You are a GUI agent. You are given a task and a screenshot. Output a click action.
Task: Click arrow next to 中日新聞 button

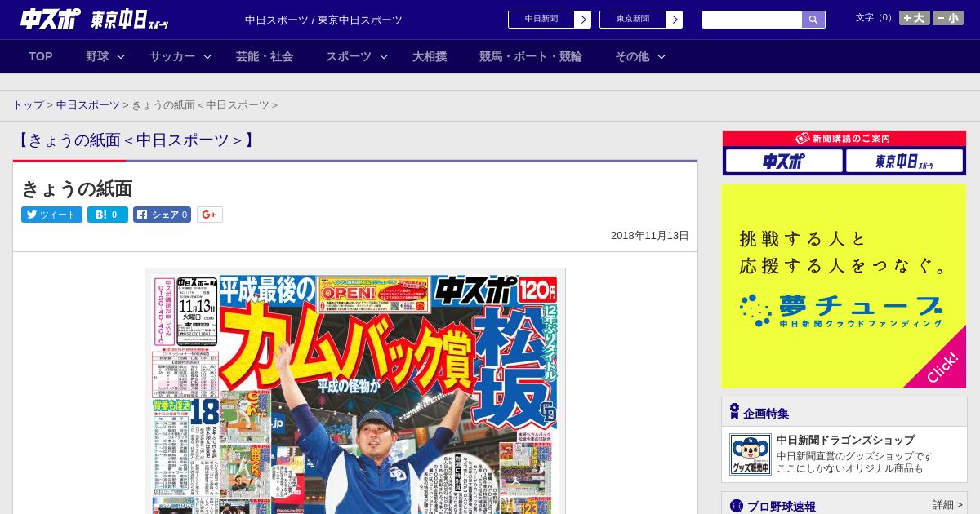(x=582, y=20)
